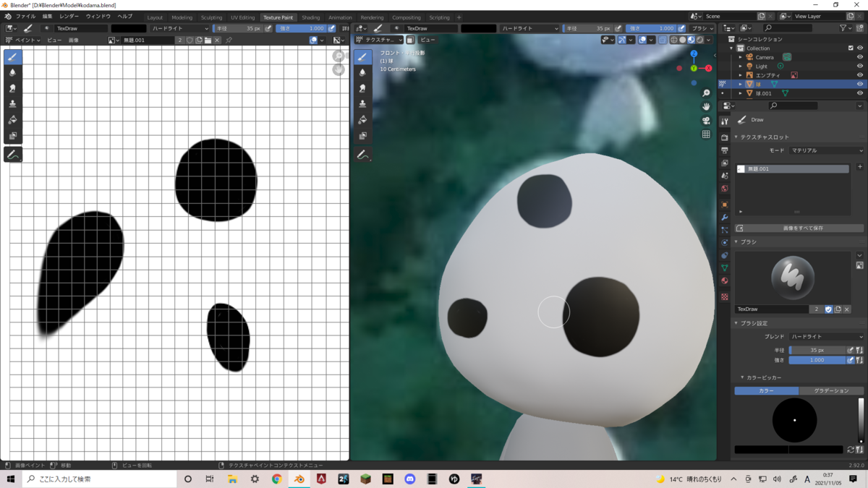This screenshot has height=488, width=868.
Task: Switch perspective/orthographic with grid icon
Action: 706,134
